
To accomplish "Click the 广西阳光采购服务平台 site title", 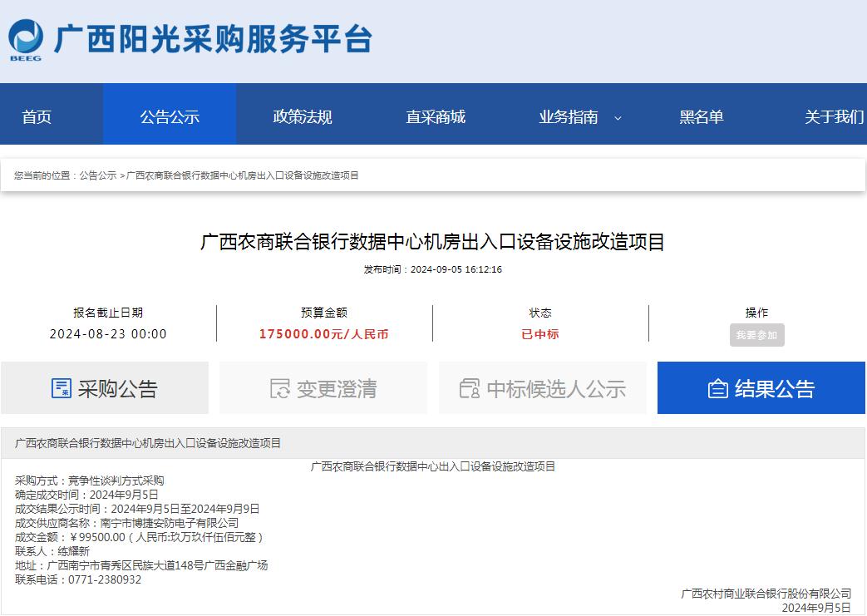I will pyautogui.click(x=213, y=39).
